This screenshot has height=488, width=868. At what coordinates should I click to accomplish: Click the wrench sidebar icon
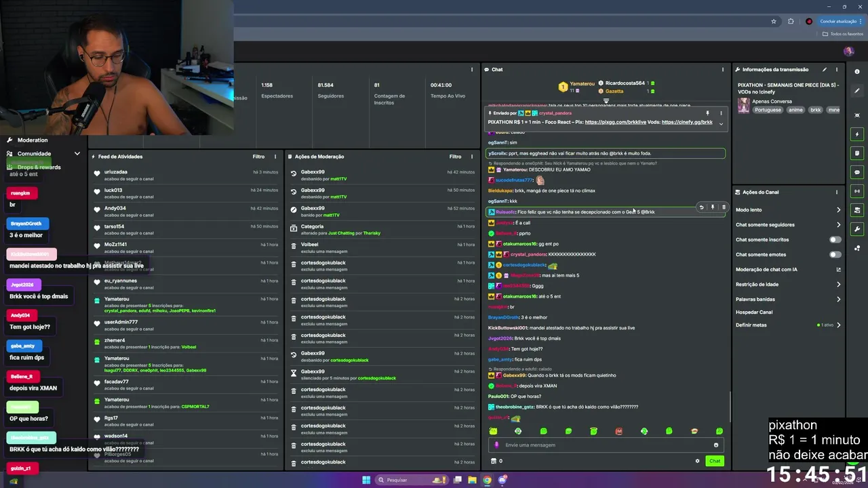point(858,229)
